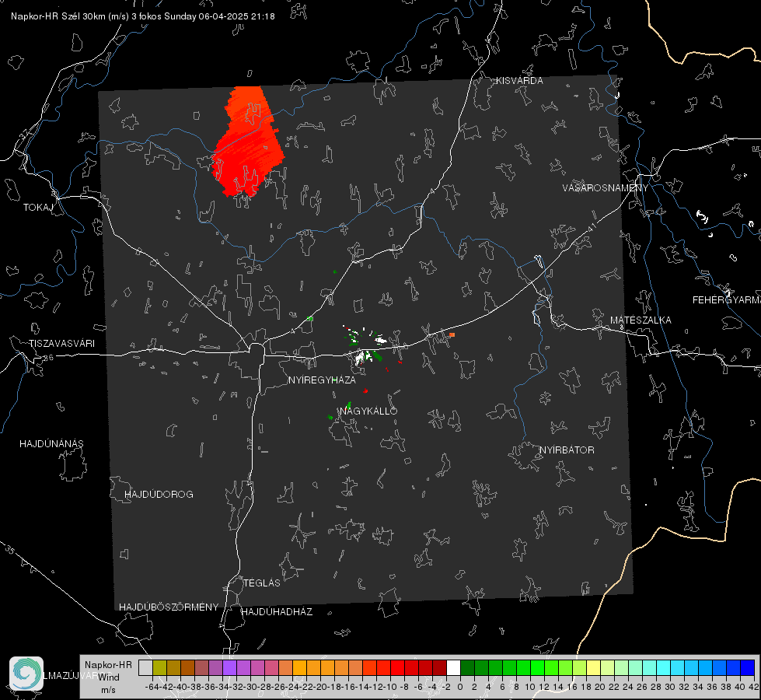This screenshot has width=761, height=700.
Task: Click the TÉGLÁS town label
Action: (262, 583)
